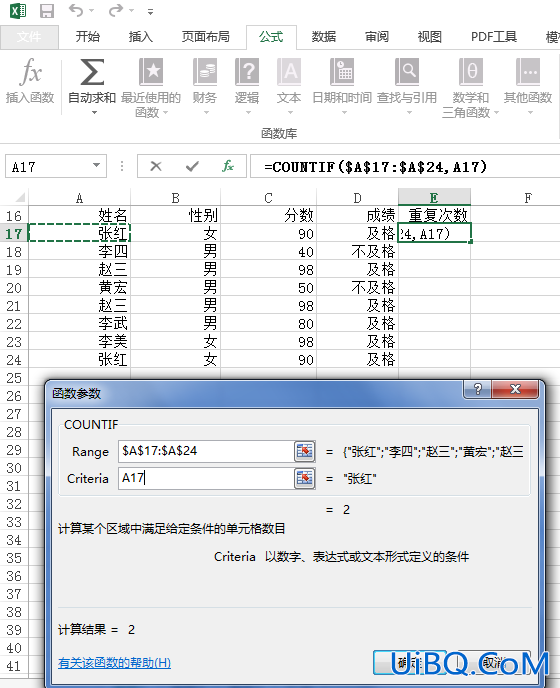Open the 文本 functions menu
Screen dimensions: 560x688
coord(289,86)
